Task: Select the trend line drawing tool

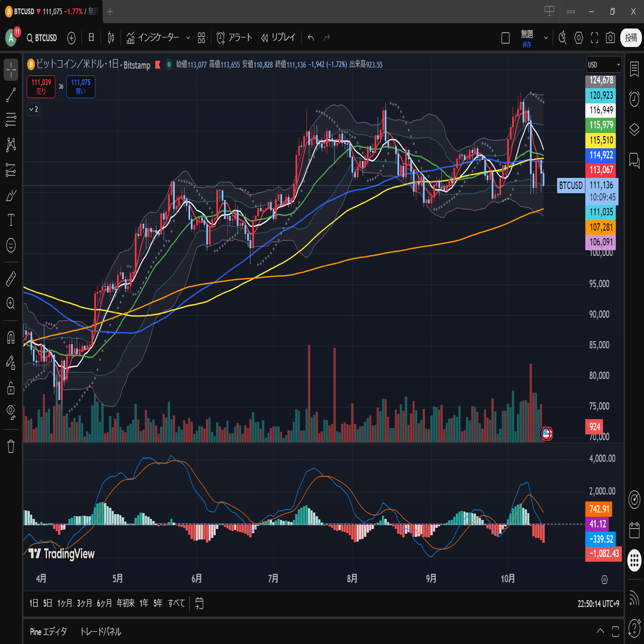Action: (x=11, y=96)
